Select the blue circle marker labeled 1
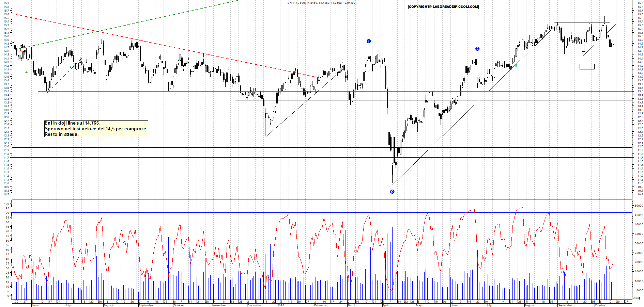644x307 pixels. 368,41
